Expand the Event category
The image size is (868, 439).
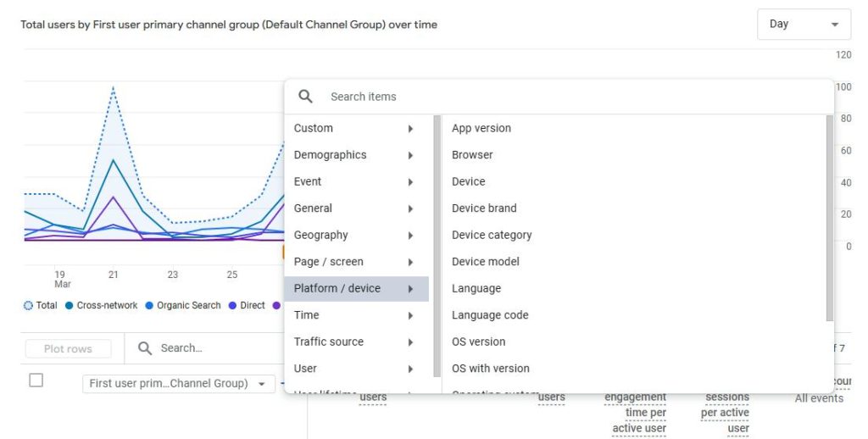point(357,181)
